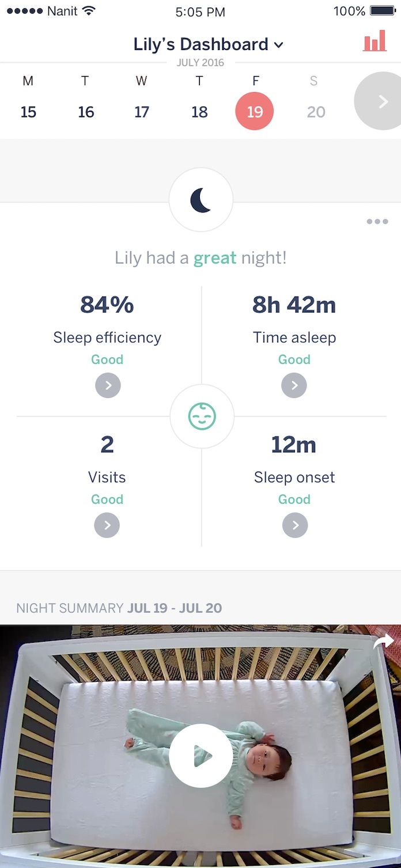The image size is (401, 868).
Task: Open Sleep onset details arrow
Action: [x=295, y=525]
